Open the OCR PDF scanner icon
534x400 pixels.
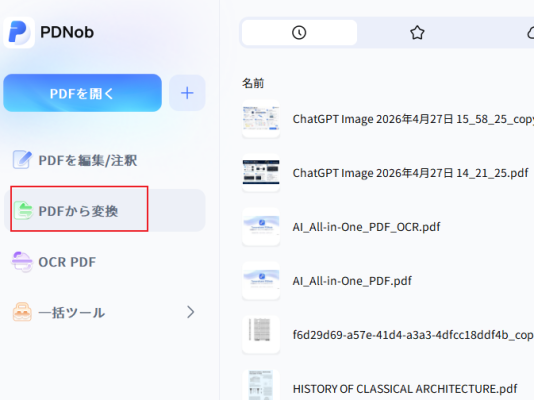coord(22,261)
